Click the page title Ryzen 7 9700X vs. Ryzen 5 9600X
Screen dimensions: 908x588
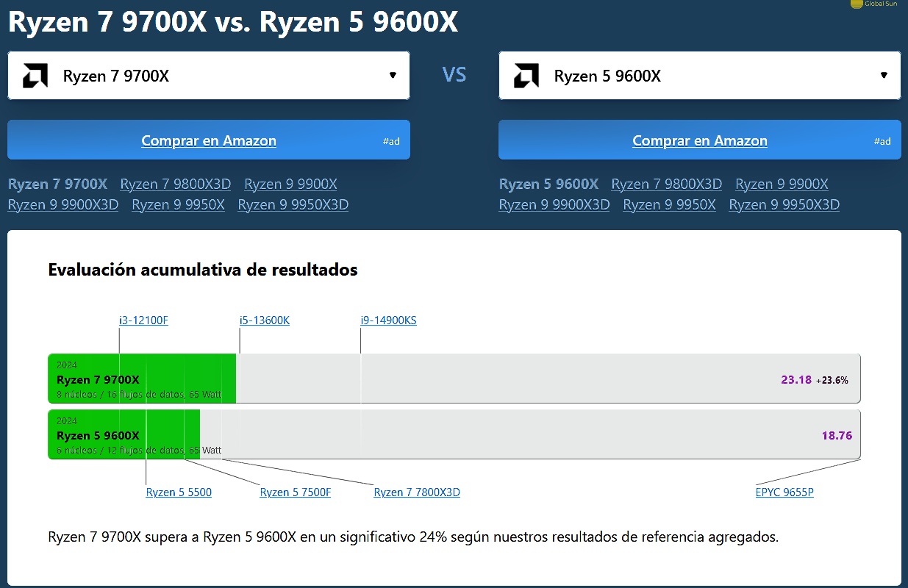(x=233, y=22)
